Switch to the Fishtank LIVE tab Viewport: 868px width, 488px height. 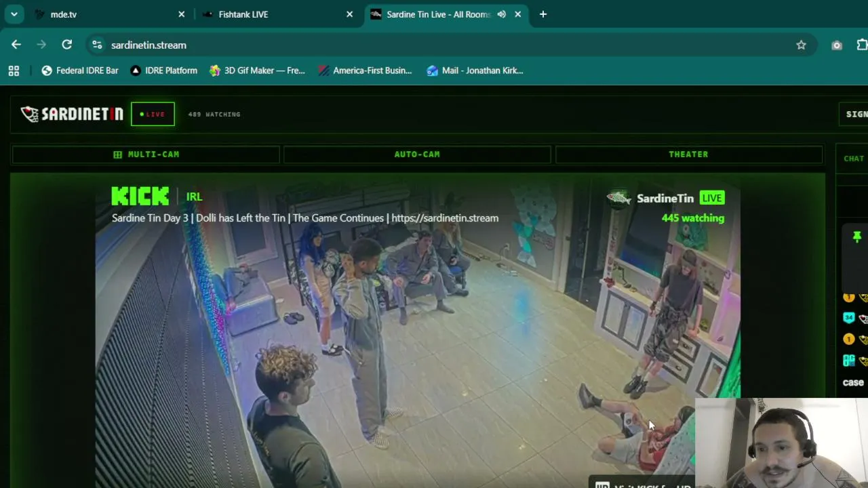[x=279, y=14]
